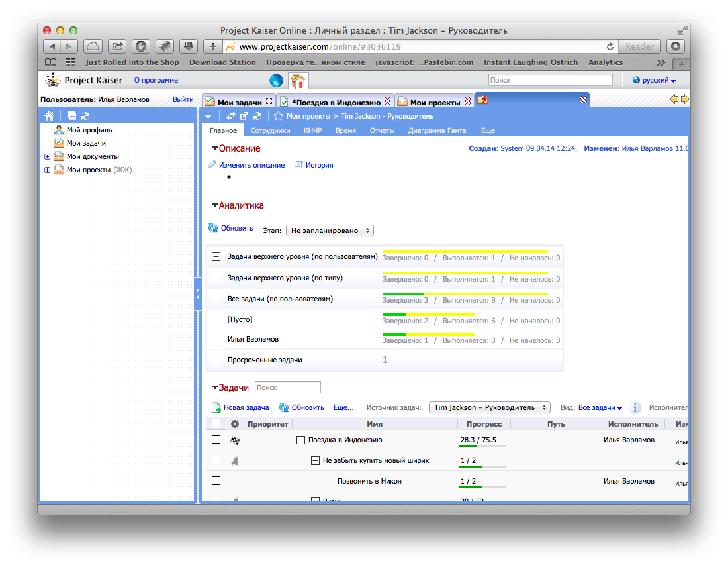
Task: Expand Мои документы in the tree
Action: click(48, 156)
